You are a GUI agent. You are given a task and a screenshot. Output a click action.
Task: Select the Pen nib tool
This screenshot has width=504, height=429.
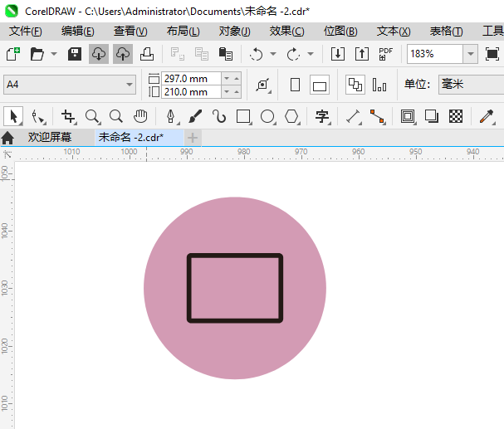(x=172, y=116)
